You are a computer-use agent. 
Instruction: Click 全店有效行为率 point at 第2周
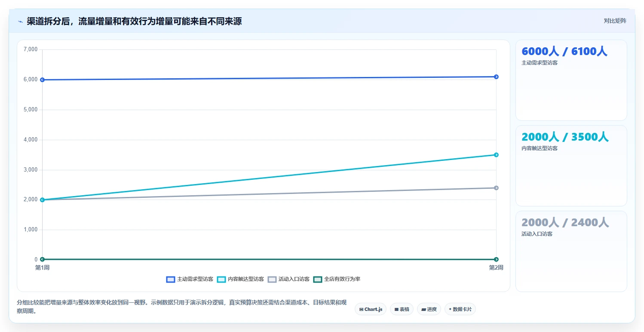(x=496, y=259)
